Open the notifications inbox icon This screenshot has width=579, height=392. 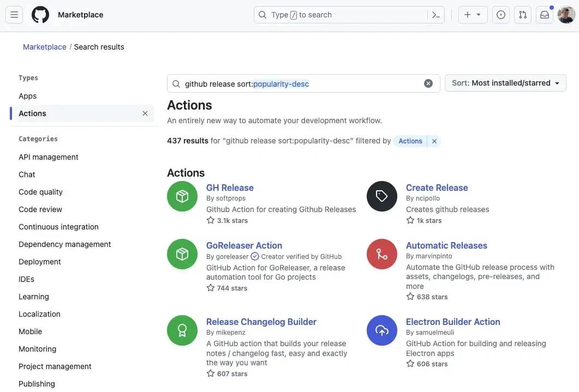(x=544, y=15)
